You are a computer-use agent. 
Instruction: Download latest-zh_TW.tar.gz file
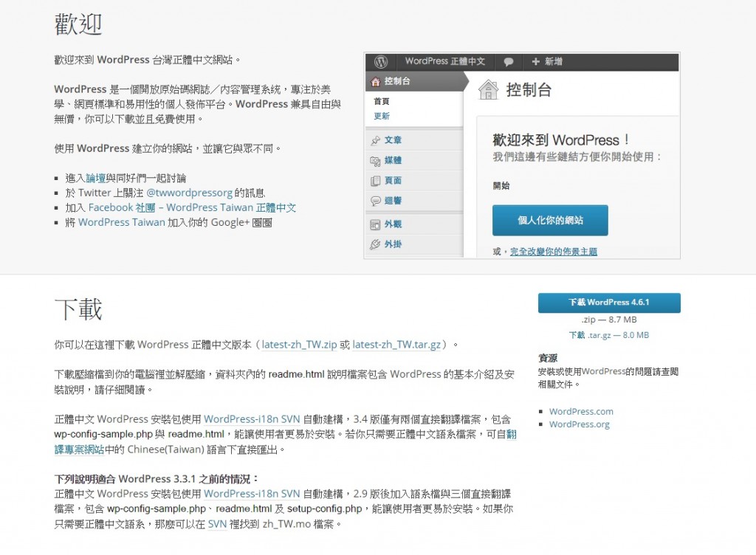(396, 345)
